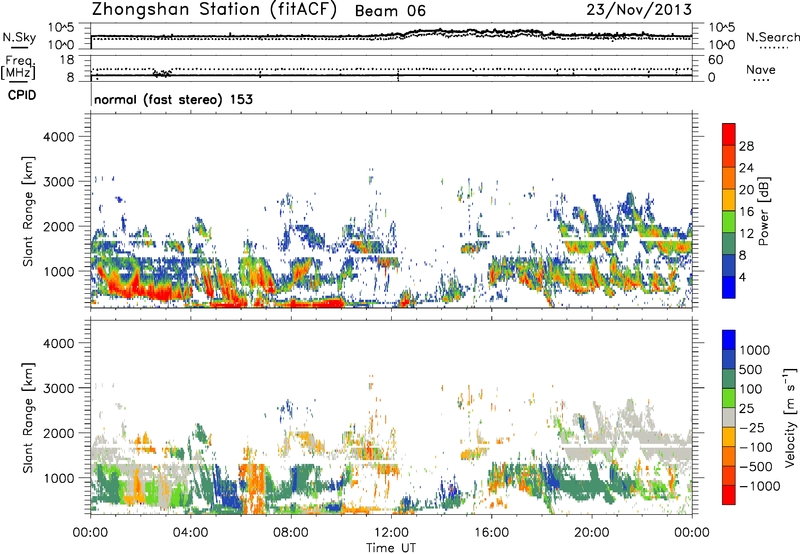Screen dimensions: 800x554
Task: Click the '08:00' time tick label
Action: [x=291, y=533]
